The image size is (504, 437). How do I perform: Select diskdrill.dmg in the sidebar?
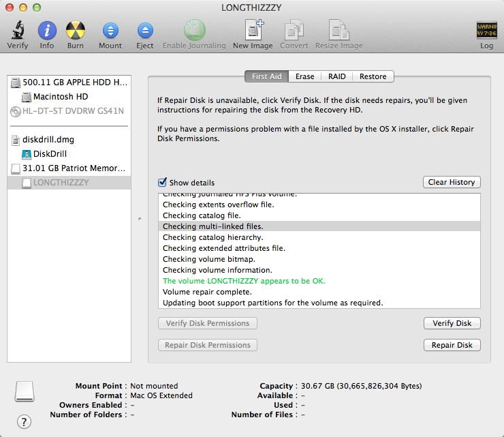point(48,140)
